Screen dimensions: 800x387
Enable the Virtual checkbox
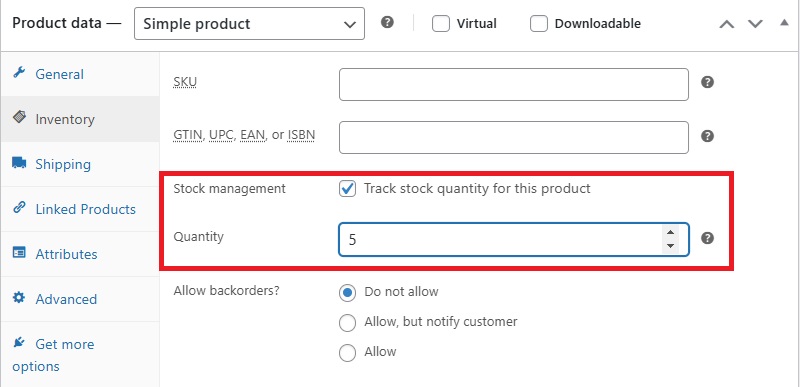(x=441, y=23)
